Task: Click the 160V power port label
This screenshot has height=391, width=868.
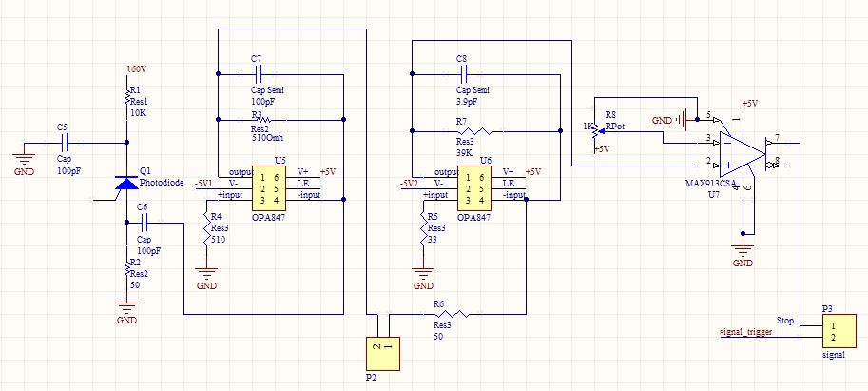Action: pyautogui.click(x=137, y=69)
